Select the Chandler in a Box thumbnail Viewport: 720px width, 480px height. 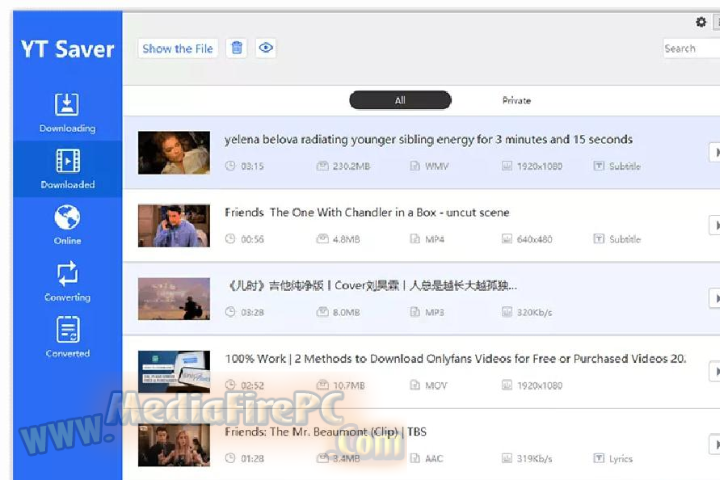[174, 226]
